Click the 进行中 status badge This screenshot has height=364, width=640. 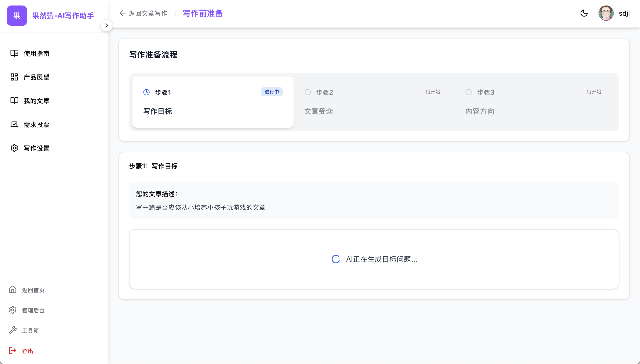click(272, 92)
